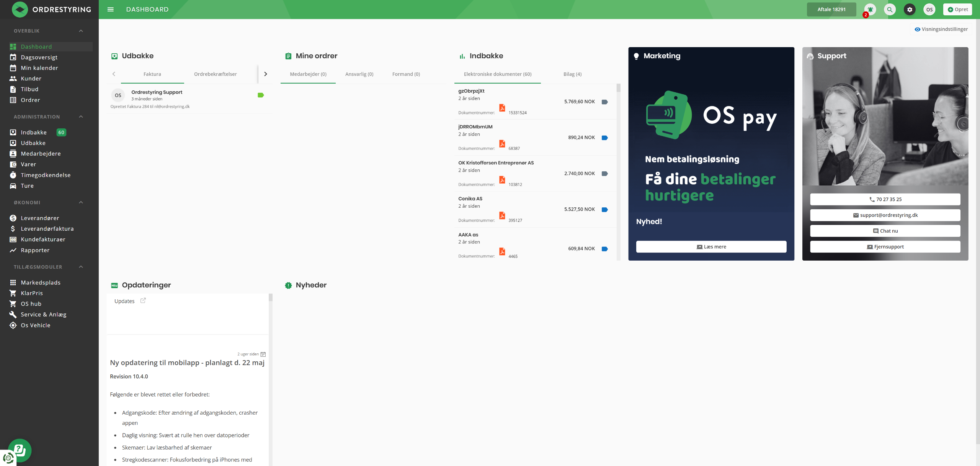Collapse the Administration sidebar section
Viewport: 980px width, 466px height.
(x=81, y=117)
